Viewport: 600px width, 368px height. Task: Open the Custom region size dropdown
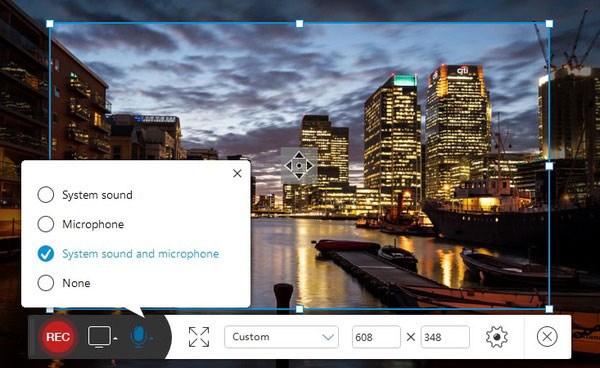pyautogui.click(x=282, y=337)
